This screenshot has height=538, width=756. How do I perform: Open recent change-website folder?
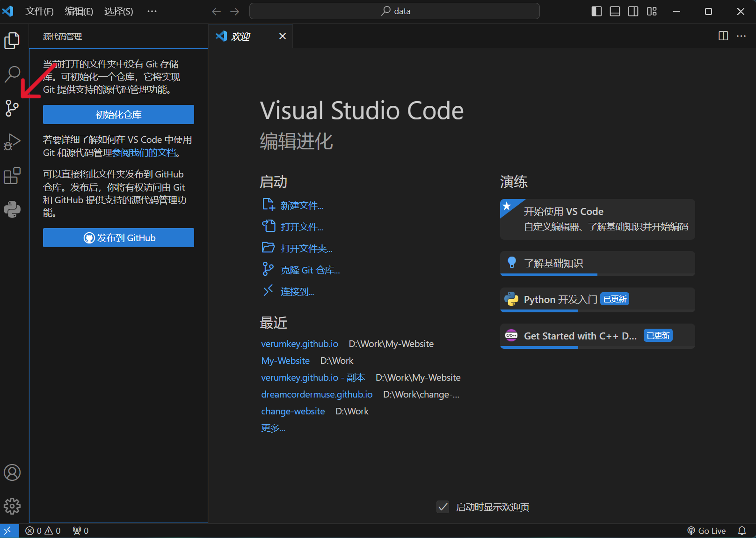tap(293, 411)
